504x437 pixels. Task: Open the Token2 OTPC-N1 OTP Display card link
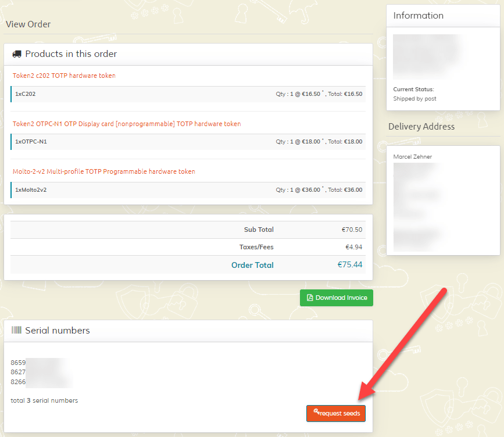coord(127,124)
